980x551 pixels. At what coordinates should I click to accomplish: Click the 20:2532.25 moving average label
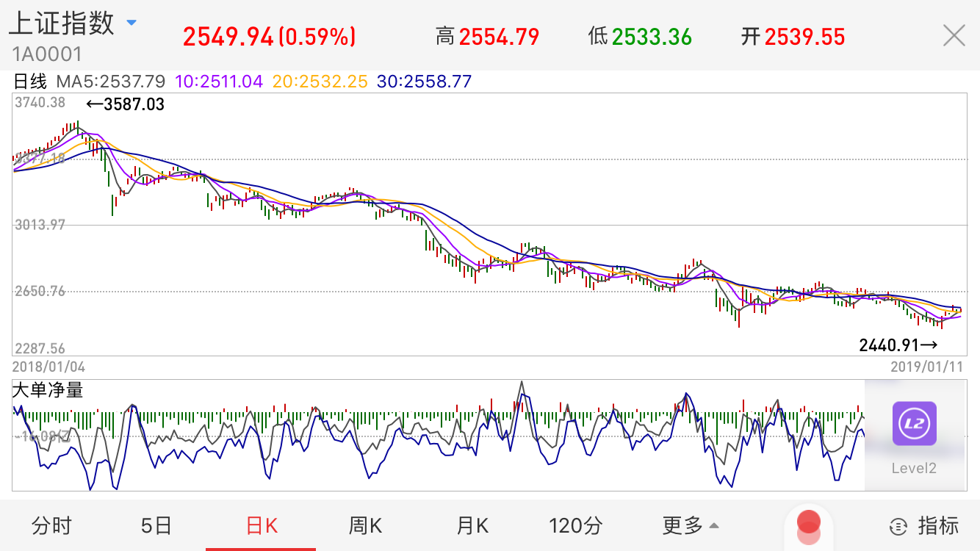[x=320, y=82]
